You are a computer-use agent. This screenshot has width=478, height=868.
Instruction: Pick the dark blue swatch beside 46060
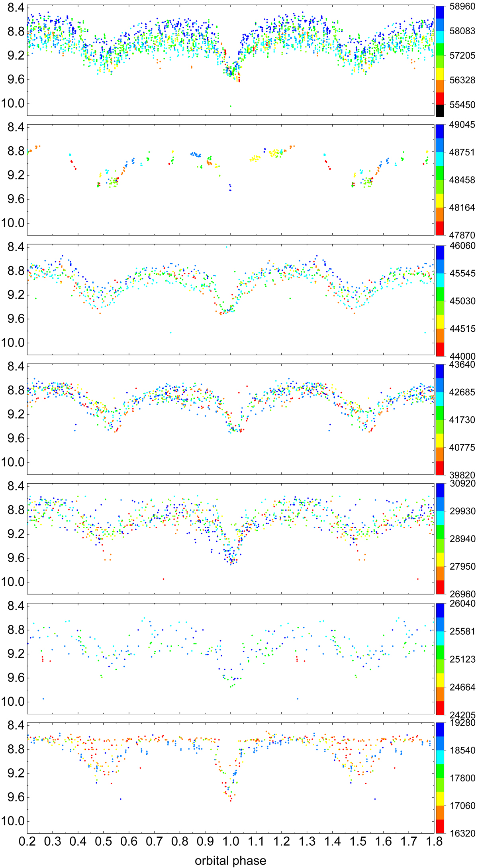point(440,251)
